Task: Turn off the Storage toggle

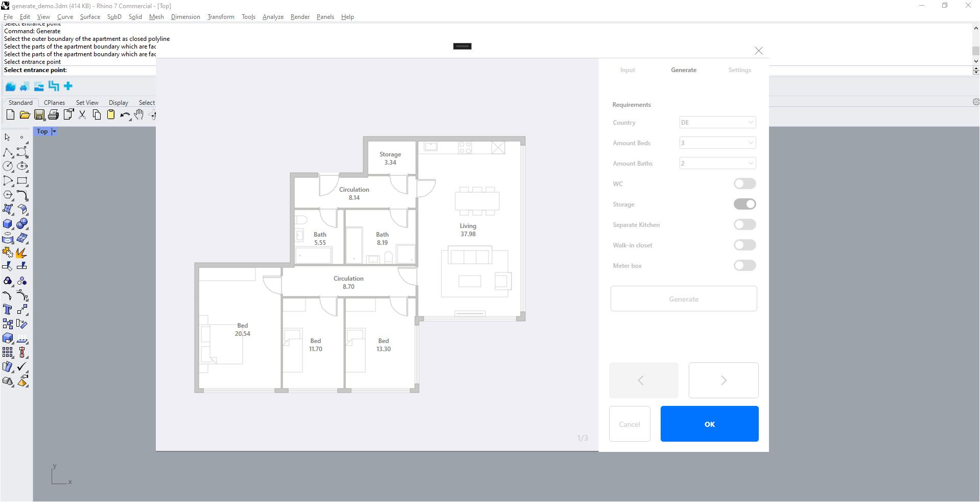Action: coord(744,204)
